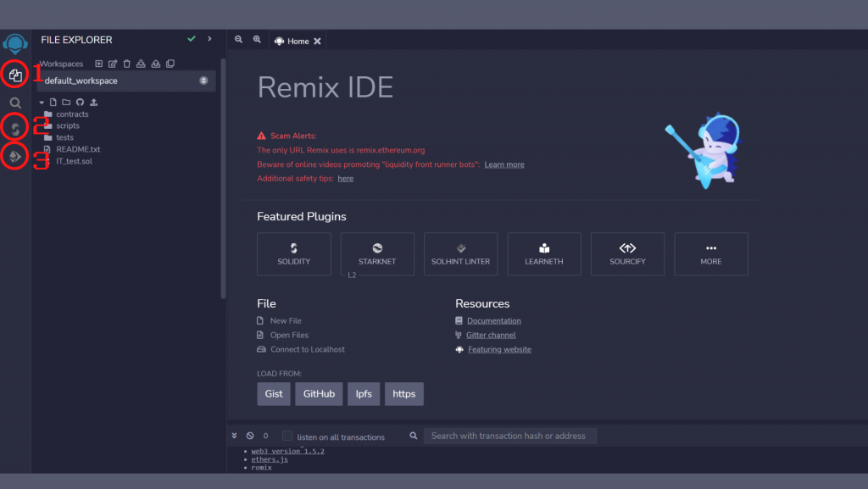Click the Open Files link

[x=289, y=336]
